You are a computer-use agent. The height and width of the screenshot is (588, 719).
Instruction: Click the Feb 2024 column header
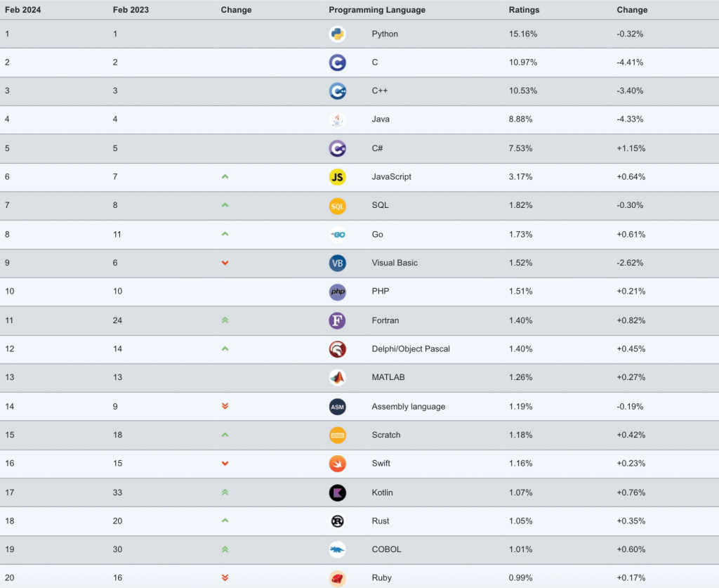[x=22, y=10]
